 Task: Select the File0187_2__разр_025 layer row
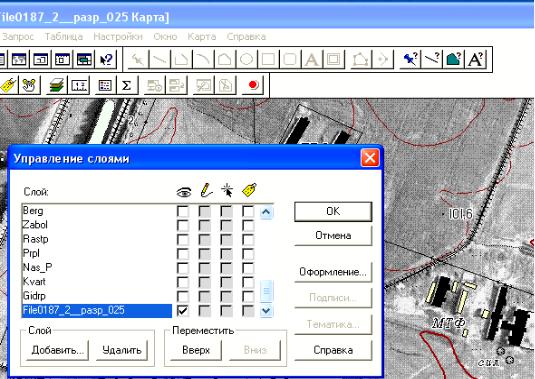point(97,311)
